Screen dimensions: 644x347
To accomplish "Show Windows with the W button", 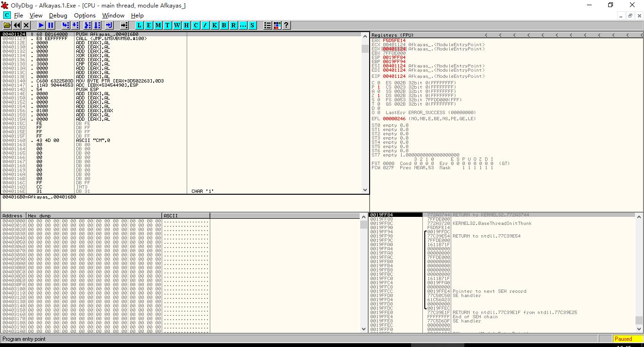I will pos(177,25).
